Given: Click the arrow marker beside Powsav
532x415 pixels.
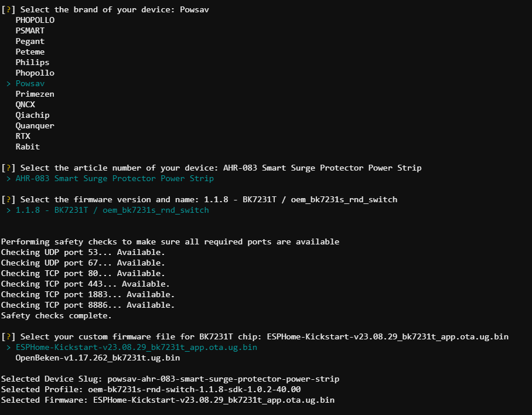Looking at the screenshot, I should pos(8,84).
